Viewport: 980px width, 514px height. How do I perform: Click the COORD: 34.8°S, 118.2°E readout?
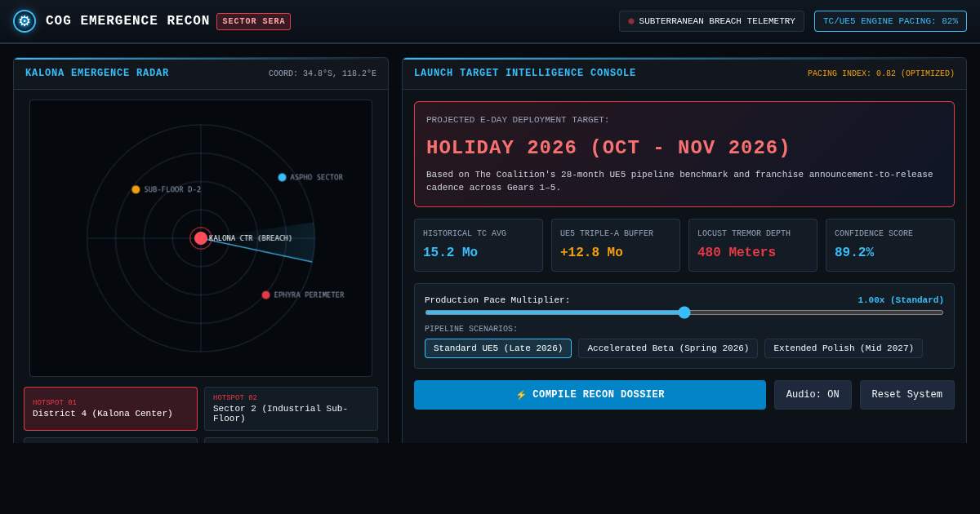coord(323,73)
